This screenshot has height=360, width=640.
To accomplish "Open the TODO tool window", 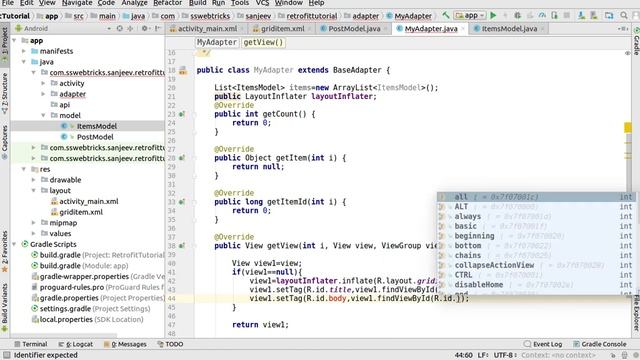I will click(170, 344).
